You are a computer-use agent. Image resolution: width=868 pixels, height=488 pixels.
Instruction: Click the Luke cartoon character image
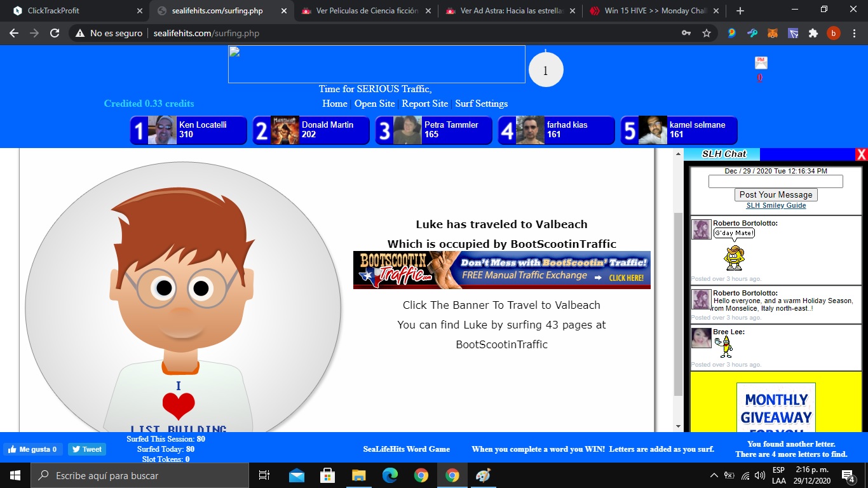pos(183,297)
